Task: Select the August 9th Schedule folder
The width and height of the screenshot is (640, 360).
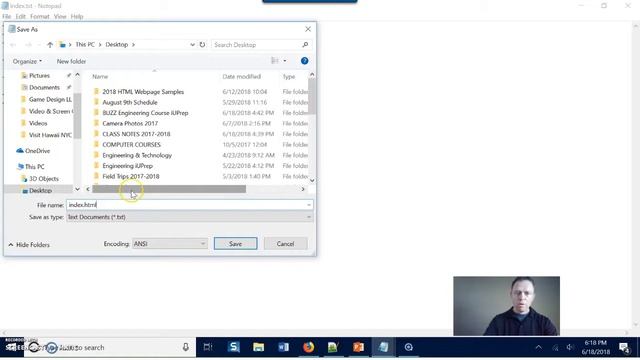Action: pos(130,102)
